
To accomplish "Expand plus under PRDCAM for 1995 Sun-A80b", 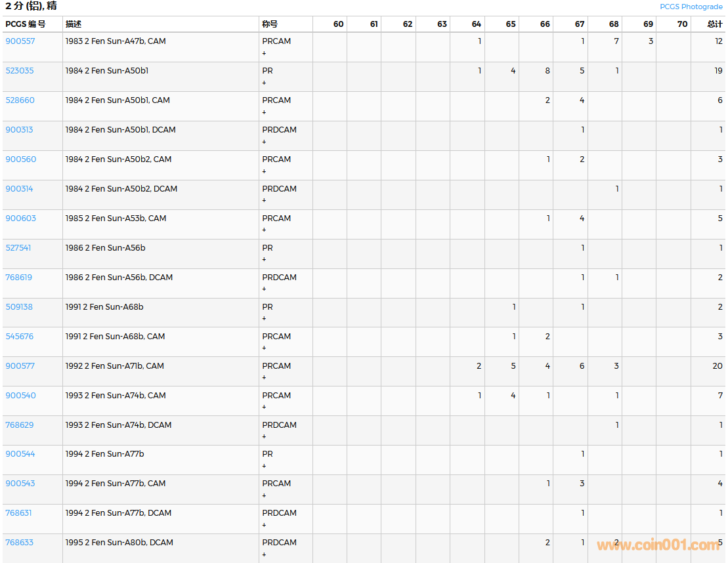I will click(265, 554).
